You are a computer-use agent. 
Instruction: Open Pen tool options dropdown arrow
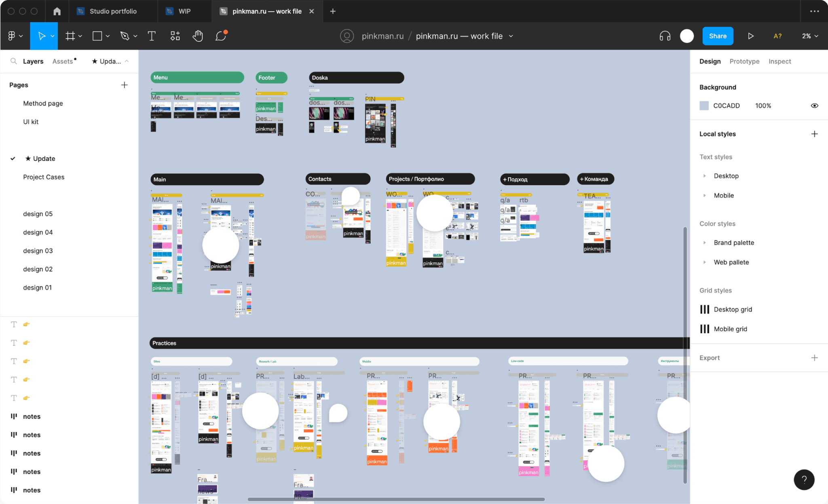pos(135,36)
